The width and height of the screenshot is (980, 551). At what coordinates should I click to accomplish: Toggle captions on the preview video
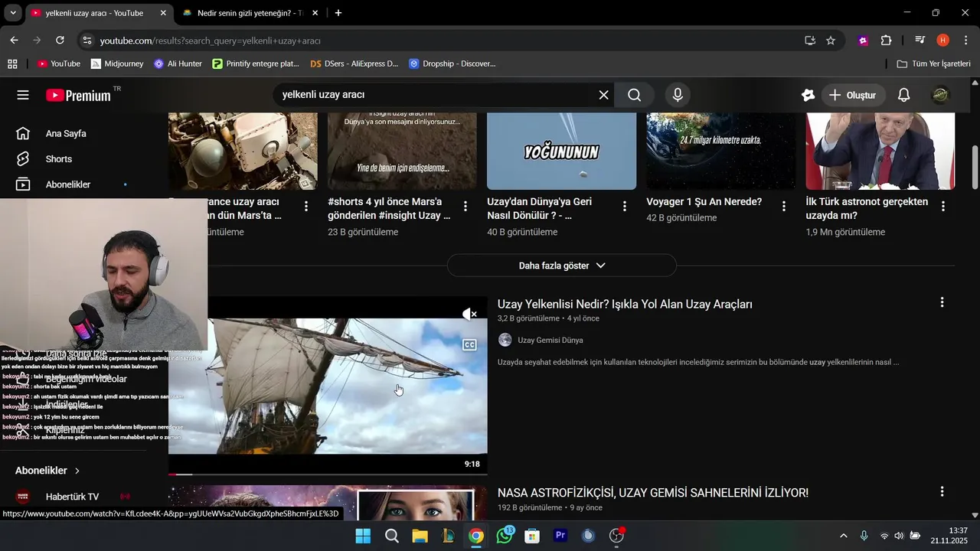[x=469, y=345]
